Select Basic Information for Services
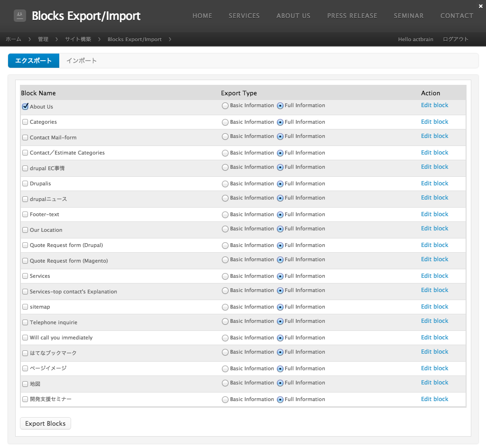 pos(225,276)
